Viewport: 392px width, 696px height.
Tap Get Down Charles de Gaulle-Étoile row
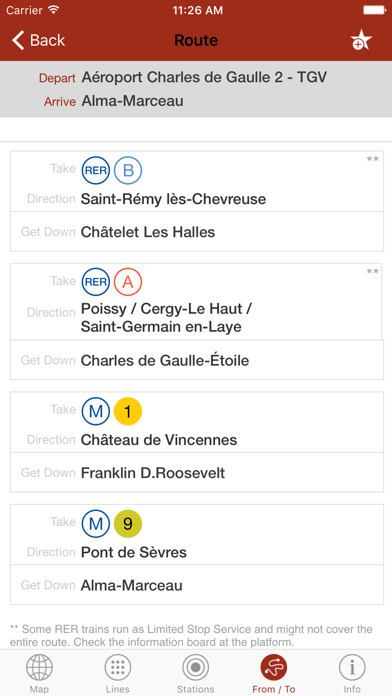pos(197,360)
